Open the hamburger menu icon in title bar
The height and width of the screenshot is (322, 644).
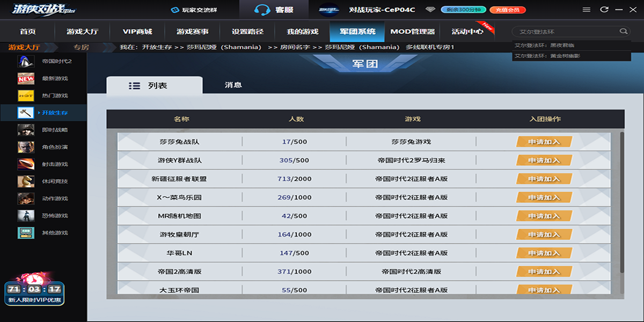pos(587,10)
